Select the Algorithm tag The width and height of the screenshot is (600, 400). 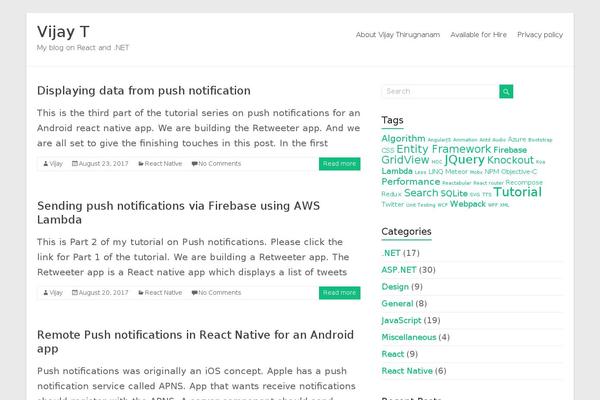point(403,139)
